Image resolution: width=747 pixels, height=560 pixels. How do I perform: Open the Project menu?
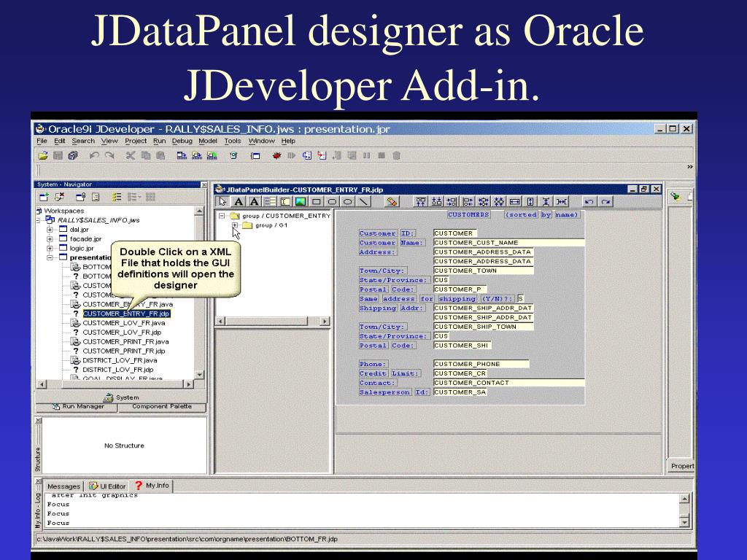136,141
